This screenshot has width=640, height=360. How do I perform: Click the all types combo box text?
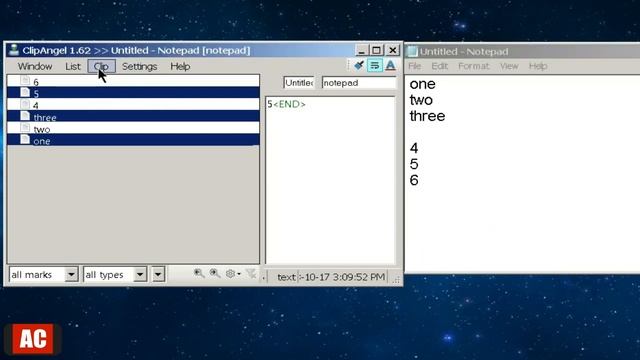pyautogui.click(x=104, y=275)
